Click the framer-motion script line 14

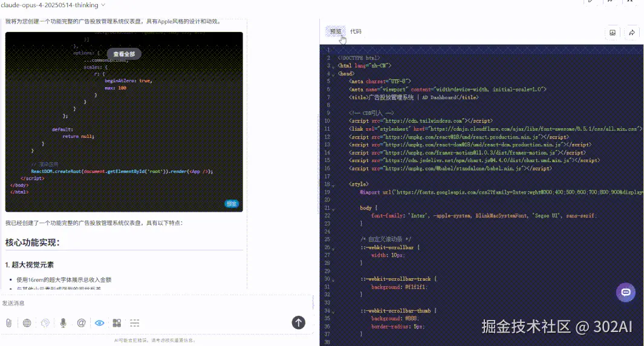pyautogui.click(x=467, y=152)
